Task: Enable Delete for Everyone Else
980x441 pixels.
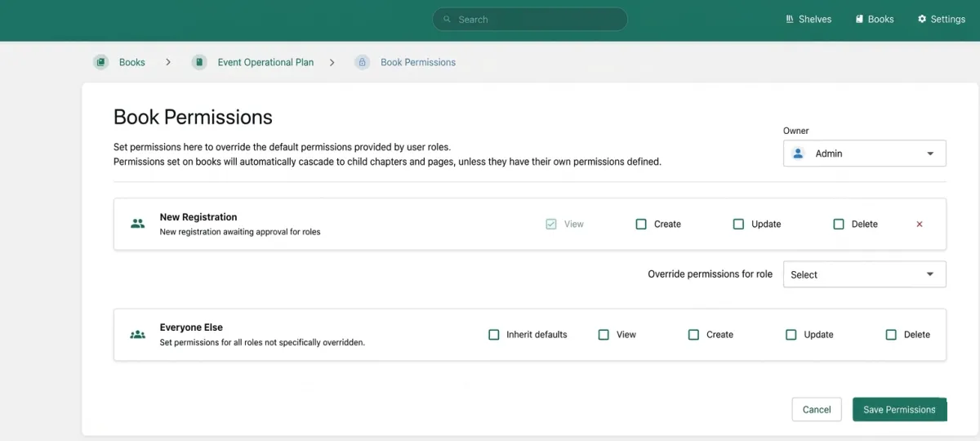Action: [x=891, y=334]
